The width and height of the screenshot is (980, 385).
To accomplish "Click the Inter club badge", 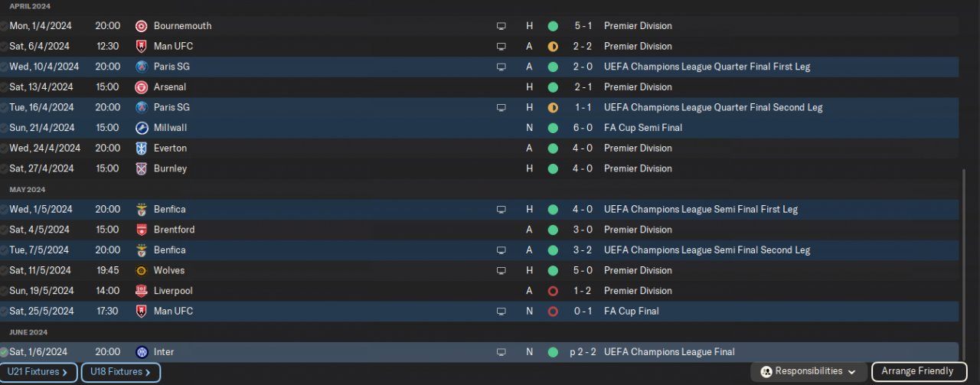I will tap(141, 352).
